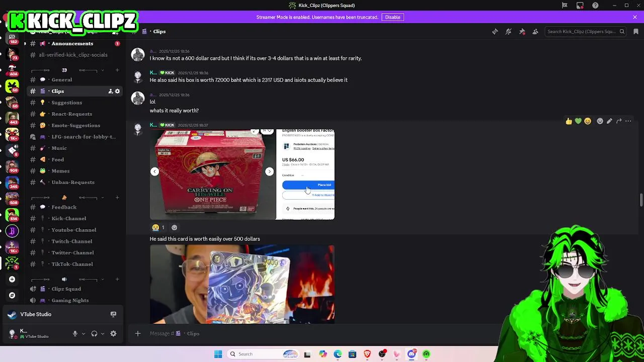Open User Settings gear
The height and width of the screenshot is (362, 644).
click(113, 333)
